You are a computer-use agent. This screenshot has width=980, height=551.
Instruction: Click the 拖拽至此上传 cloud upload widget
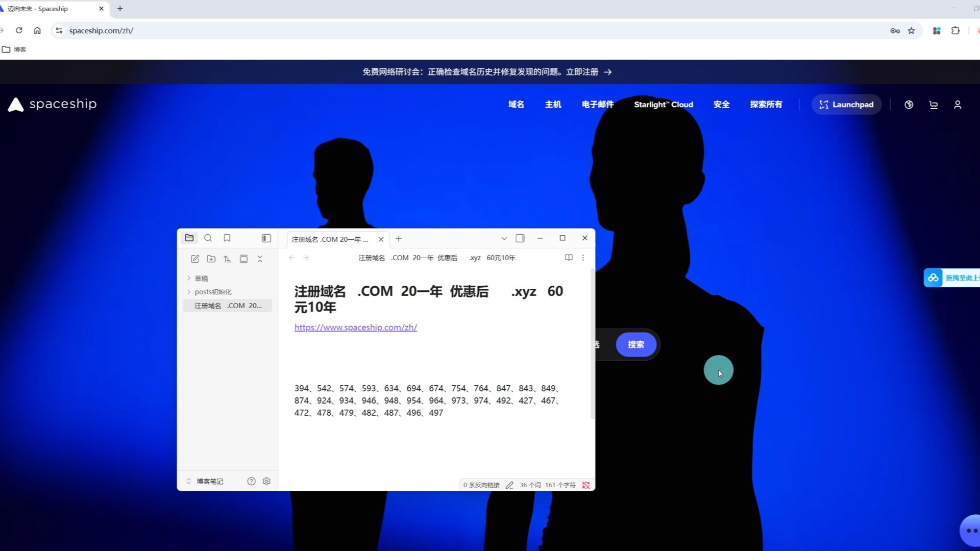pos(952,278)
